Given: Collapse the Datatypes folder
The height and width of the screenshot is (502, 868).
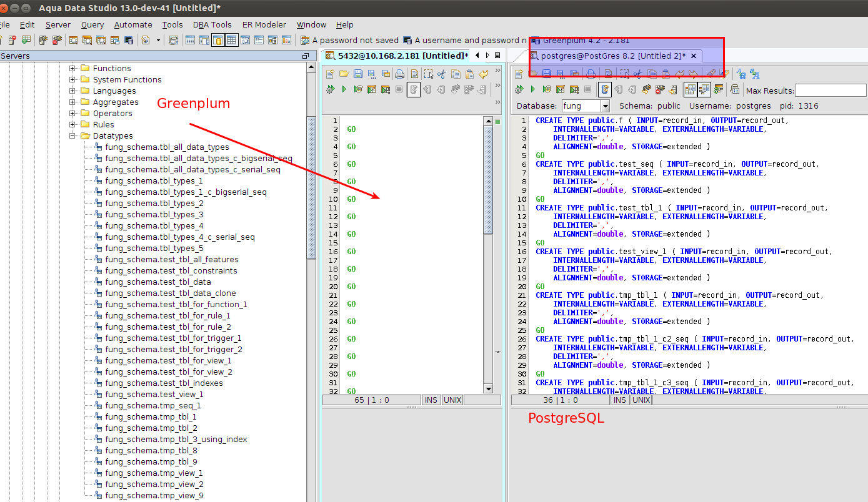Looking at the screenshot, I should (x=72, y=135).
